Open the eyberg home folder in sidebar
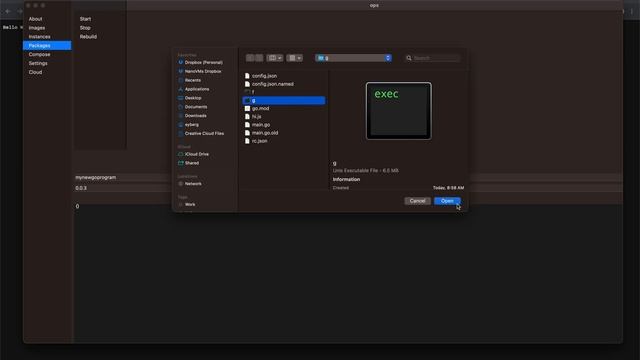Image resolution: width=640 pixels, height=360 pixels. pyautogui.click(x=191, y=124)
